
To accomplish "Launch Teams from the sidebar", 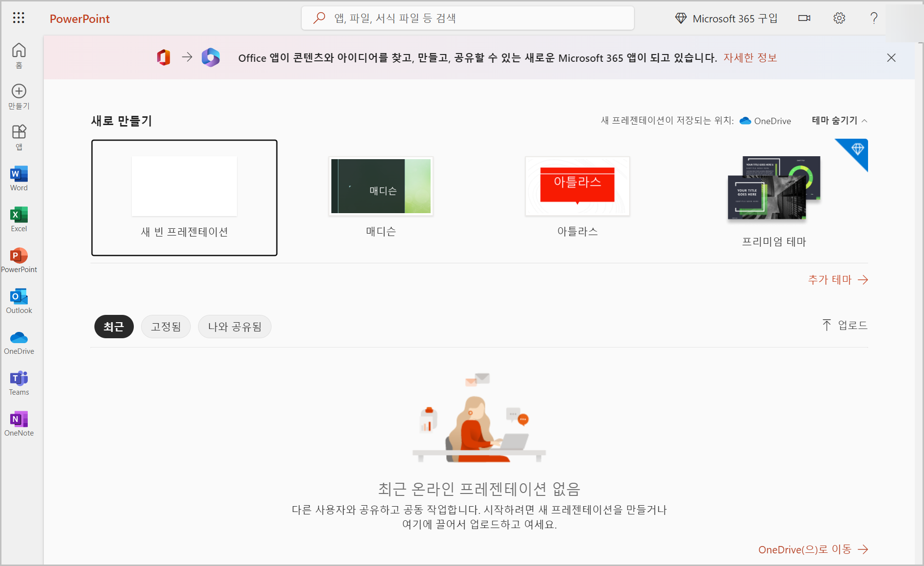I will tap(19, 383).
